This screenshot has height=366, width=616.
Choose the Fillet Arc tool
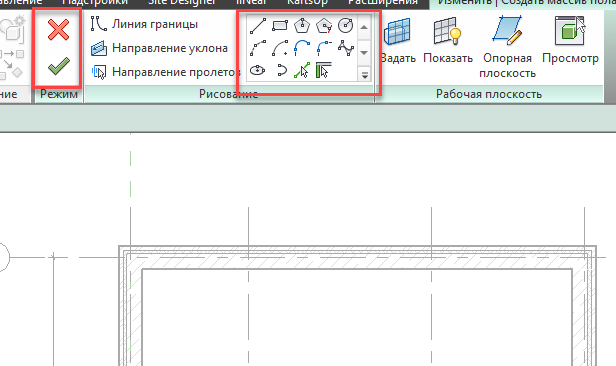(324, 49)
